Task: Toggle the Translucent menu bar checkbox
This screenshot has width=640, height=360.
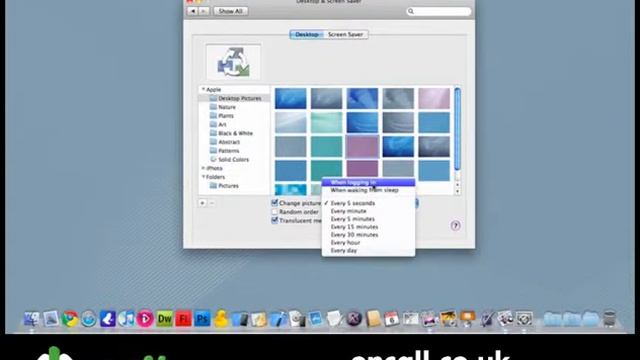Action: 275,220
